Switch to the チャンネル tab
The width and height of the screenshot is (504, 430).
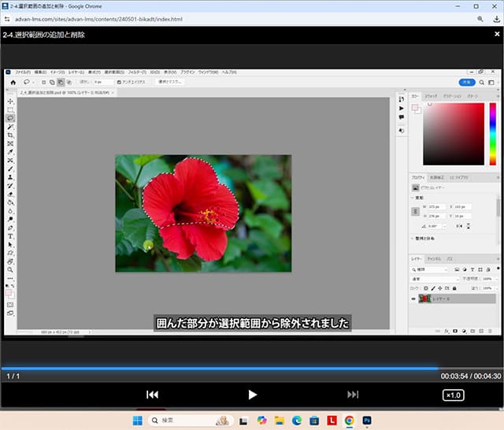(434, 258)
